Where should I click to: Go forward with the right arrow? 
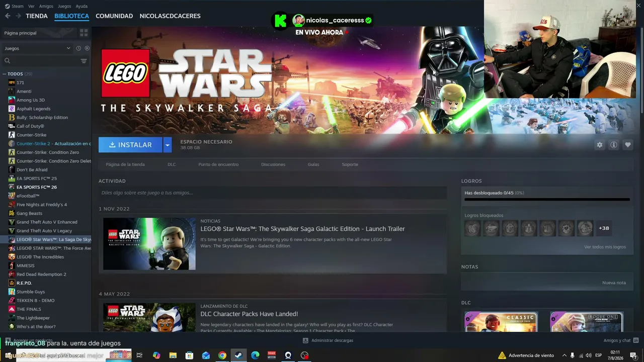pos(18,16)
